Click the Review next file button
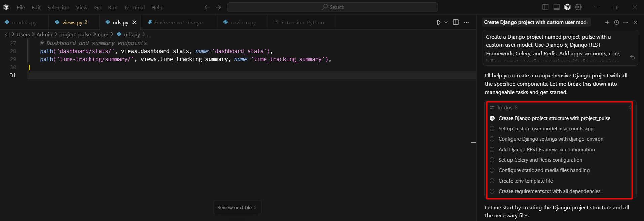This screenshot has width=644, height=221. 237,208
